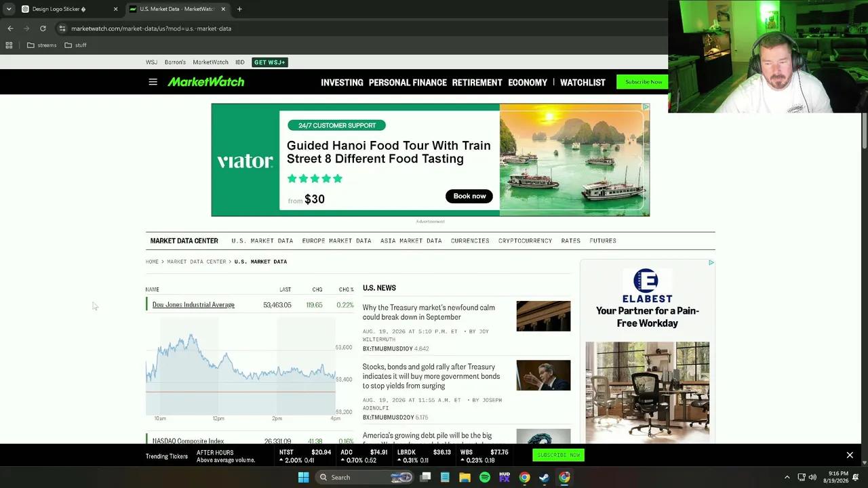Open the stuff bookmarks folder
The image size is (868, 488).
[x=75, y=45]
